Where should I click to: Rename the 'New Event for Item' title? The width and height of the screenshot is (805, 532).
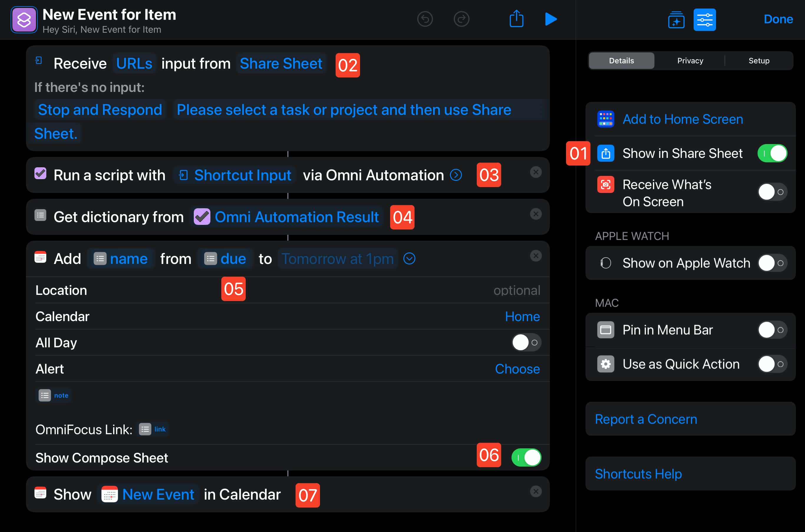(x=109, y=15)
